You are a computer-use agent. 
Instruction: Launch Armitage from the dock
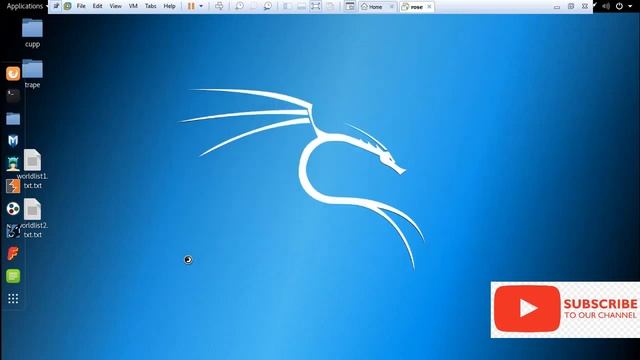(13, 164)
